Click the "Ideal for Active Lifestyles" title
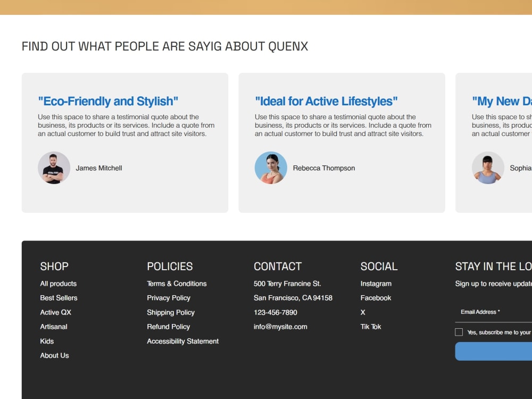This screenshot has height=399, width=532. click(326, 101)
